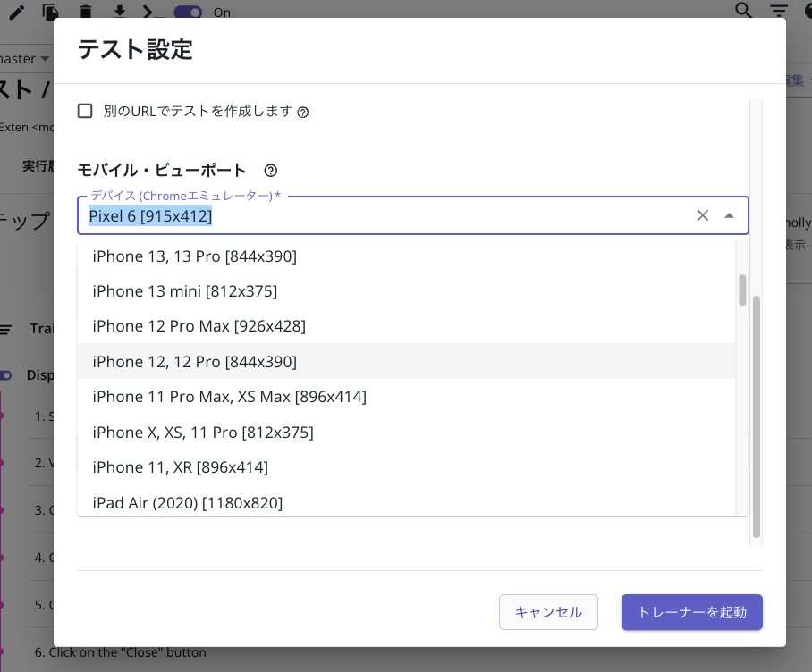The image size is (812, 672).
Task: Select the Edit pencil icon in the toolbar
Action: point(16,9)
